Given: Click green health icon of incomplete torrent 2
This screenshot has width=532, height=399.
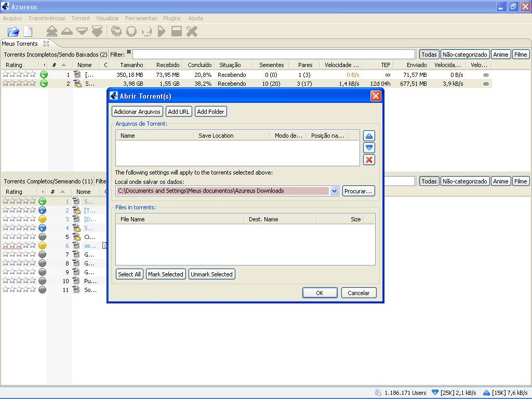Looking at the screenshot, I should tap(44, 84).
